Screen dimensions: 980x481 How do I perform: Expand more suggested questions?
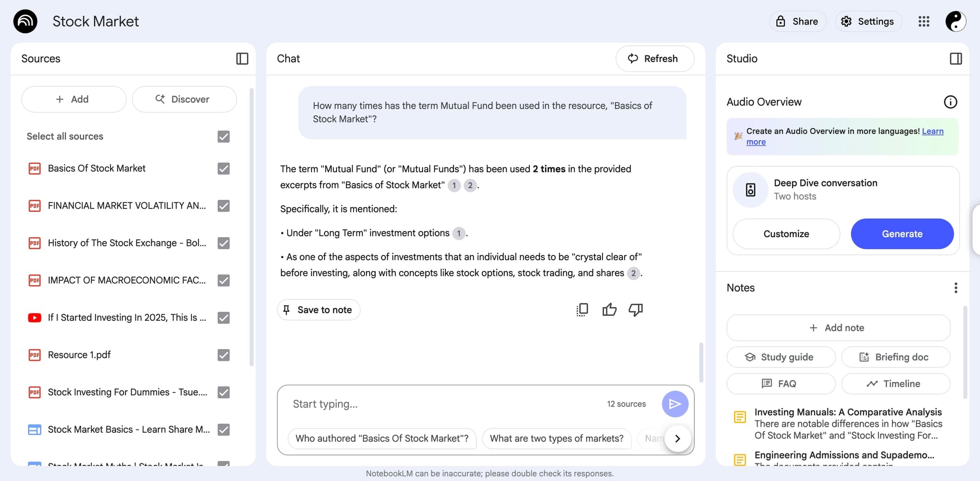point(677,438)
